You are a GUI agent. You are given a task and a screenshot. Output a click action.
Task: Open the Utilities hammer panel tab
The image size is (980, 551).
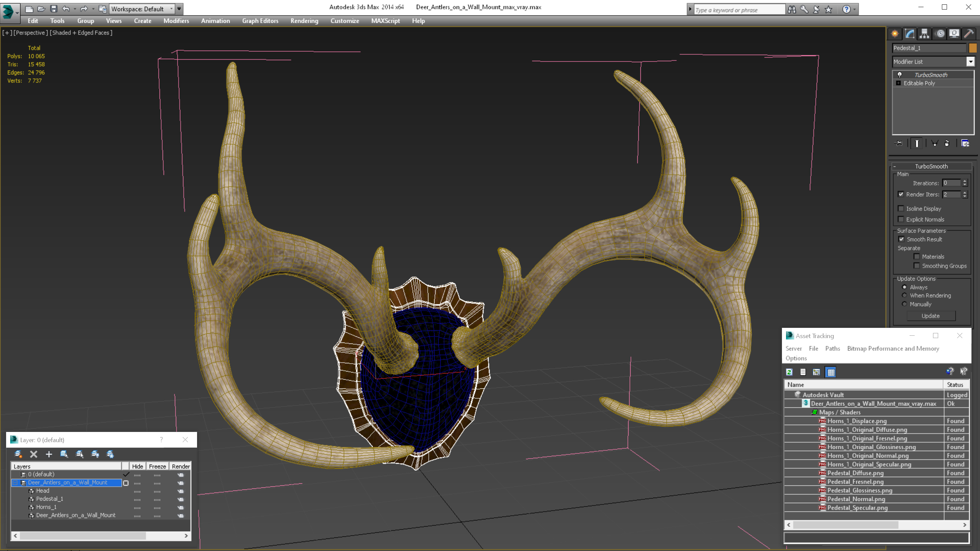968,34
